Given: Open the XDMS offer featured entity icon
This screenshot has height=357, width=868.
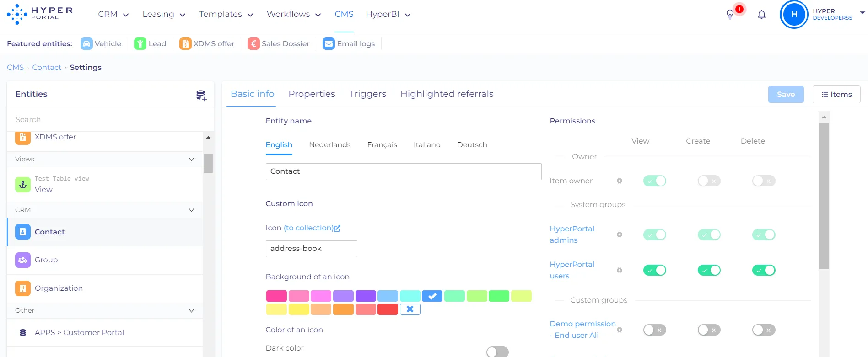Looking at the screenshot, I should pyautogui.click(x=185, y=43).
